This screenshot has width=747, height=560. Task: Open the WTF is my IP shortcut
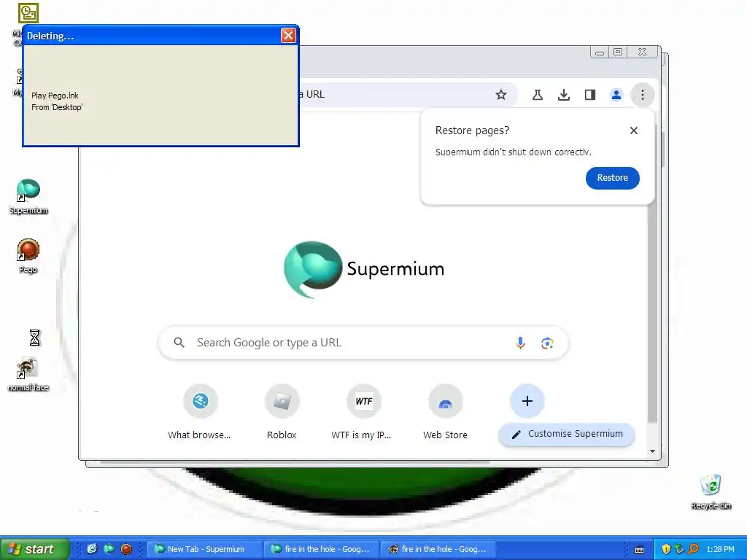[x=363, y=412]
